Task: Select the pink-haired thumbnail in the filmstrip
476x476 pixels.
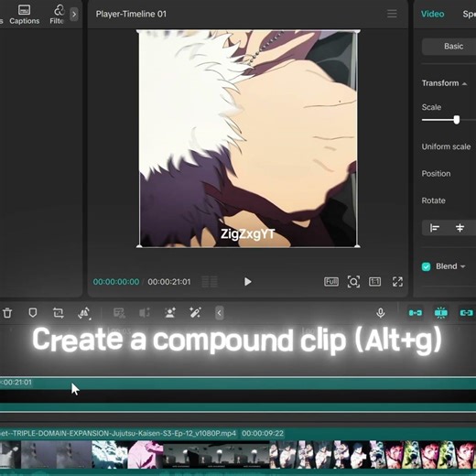Action: [x=146, y=454]
